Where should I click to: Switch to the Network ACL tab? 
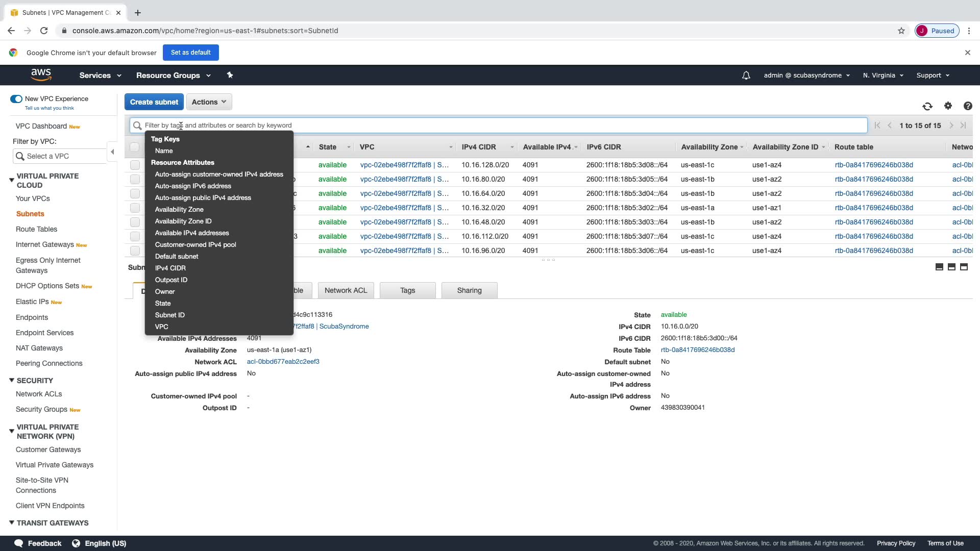[346, 290]
